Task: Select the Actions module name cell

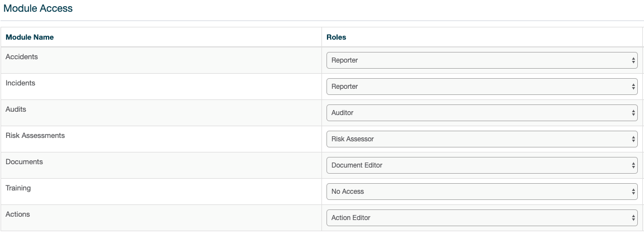Action: pyautogui.click(x=161, y=218)
